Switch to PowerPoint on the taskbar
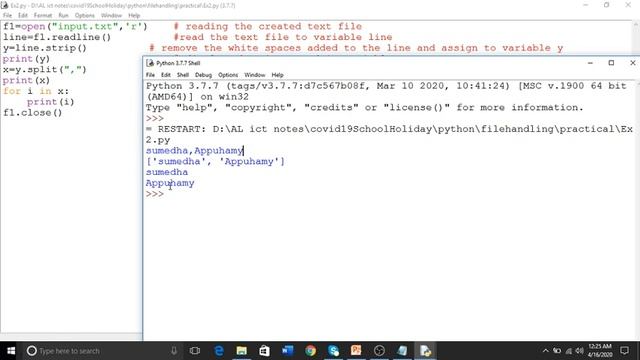The height and width of the screenshot is (360, 640). coord(356,351)
